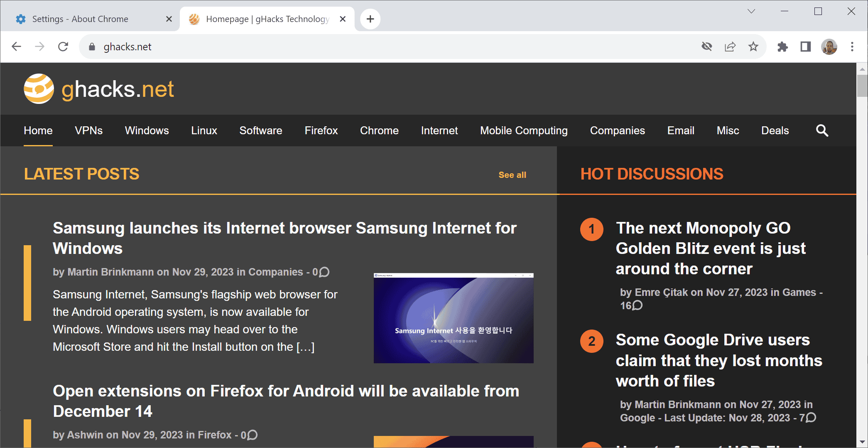Click the crossed-out eye icon in address bar

[707, 47]
